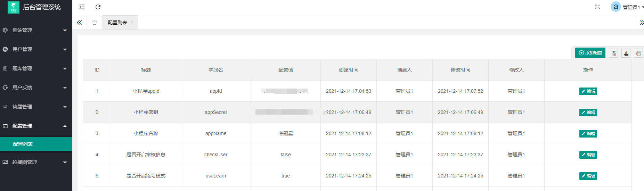
Task: Click the table export icon
Action: pyautogui.click(x=626, y=53)
